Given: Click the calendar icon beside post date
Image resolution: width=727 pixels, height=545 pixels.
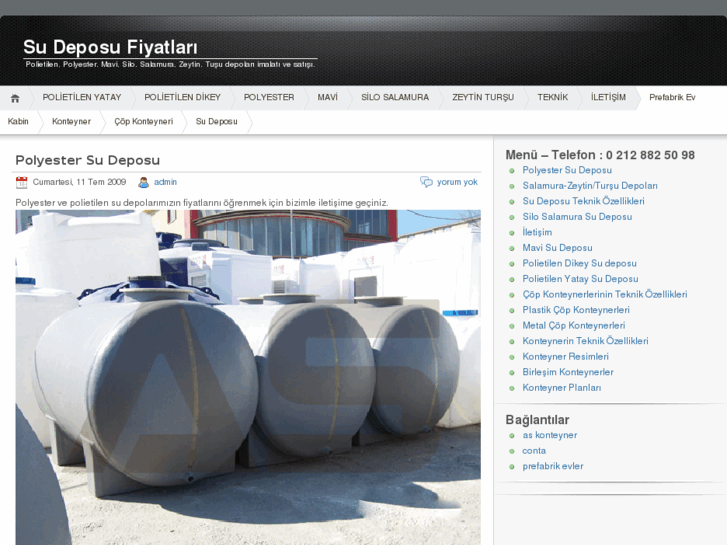Looking at the screenshot, I should (x=22, y=182).
